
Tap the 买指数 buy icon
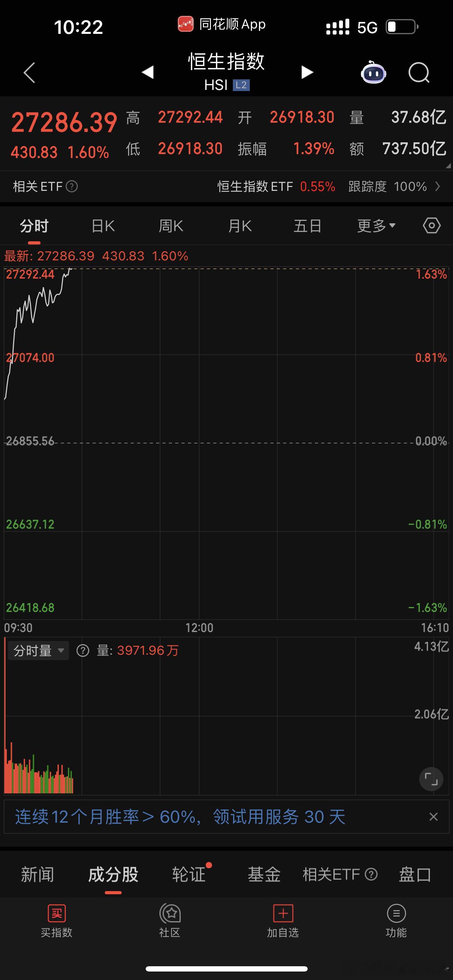[57, 921]
